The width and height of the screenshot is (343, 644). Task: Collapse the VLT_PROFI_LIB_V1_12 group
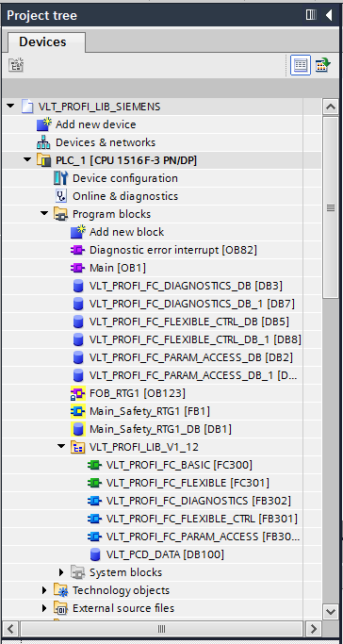tap(61, 446)
